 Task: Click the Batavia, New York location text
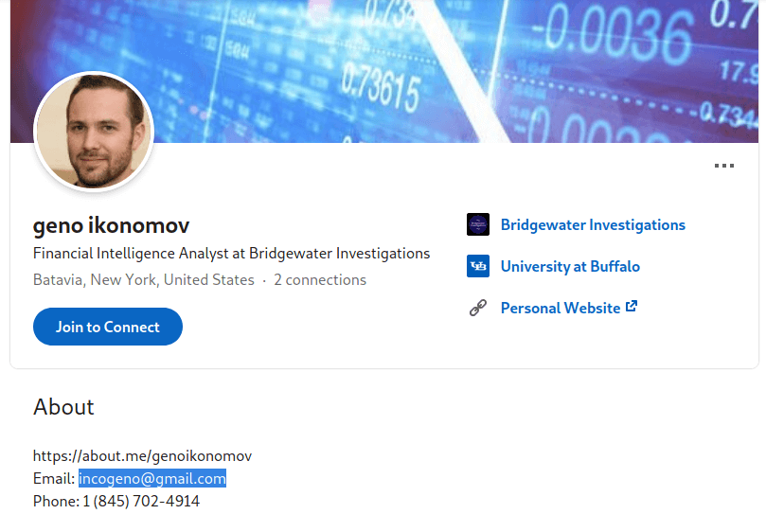pos(143,280)
